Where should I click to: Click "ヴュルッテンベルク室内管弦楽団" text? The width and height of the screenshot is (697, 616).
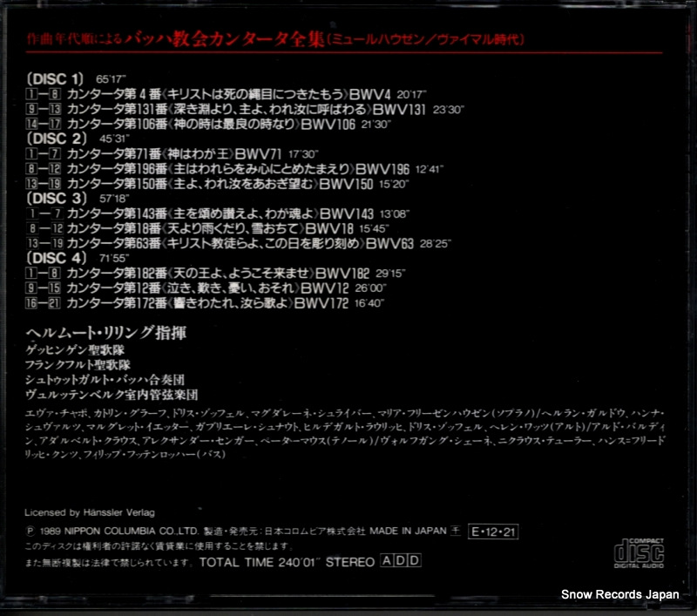(x=112, y=395)
